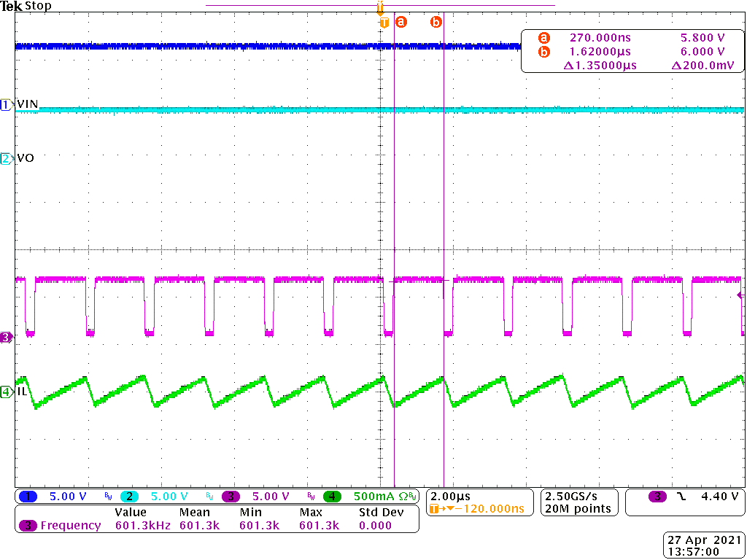Click the Channel 2 ground reference marker on the left
Screen dimensions: 747x560
[x=6, y=157]
